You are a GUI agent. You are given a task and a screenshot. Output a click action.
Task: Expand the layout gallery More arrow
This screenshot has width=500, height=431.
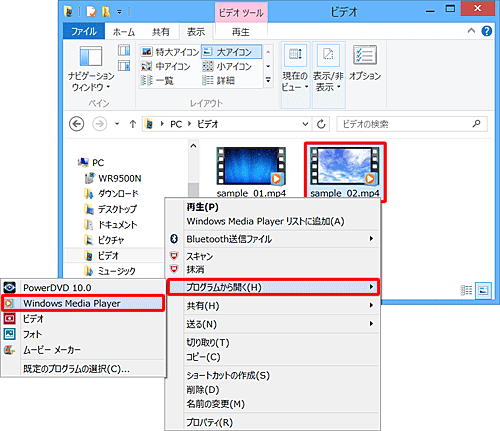pyautogui.click(x=268, y=80)
